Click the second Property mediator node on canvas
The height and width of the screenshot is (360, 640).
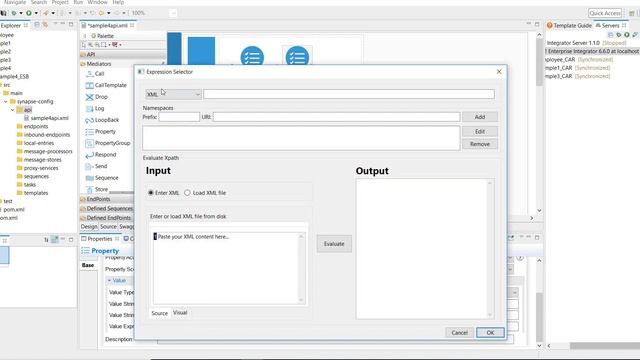[x=297, y=57]
